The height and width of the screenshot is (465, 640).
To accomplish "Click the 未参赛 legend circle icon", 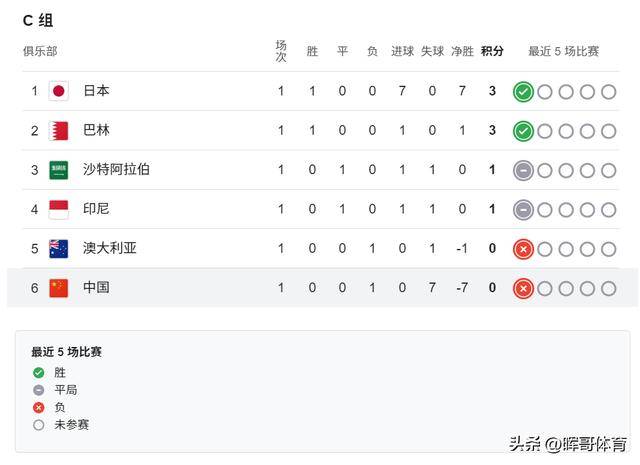I will tap(39, 425).
